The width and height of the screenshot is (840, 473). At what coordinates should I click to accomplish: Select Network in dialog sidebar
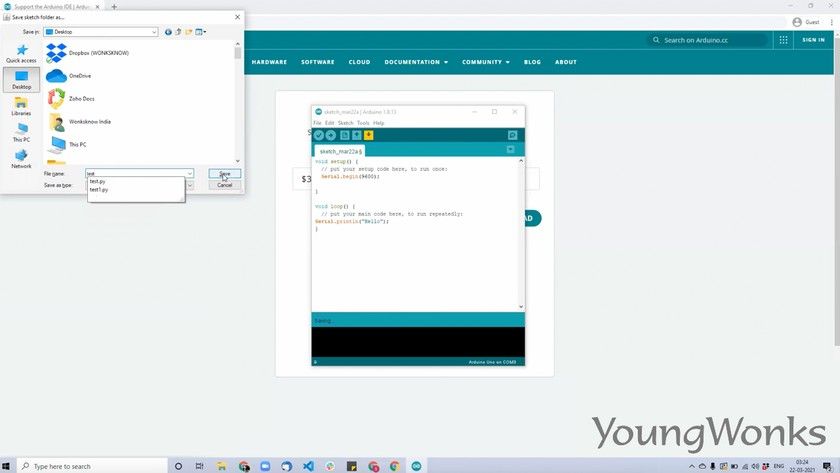[21, 159]
